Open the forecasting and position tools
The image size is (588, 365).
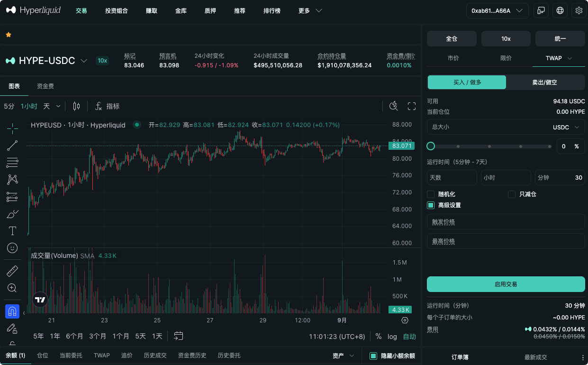click(12, 197)
